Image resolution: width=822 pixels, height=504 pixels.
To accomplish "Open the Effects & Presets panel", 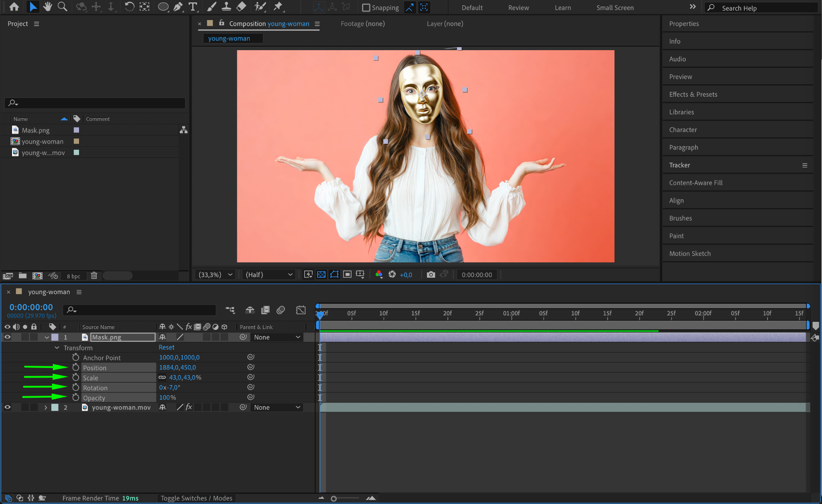I will (x=693, y=94).
